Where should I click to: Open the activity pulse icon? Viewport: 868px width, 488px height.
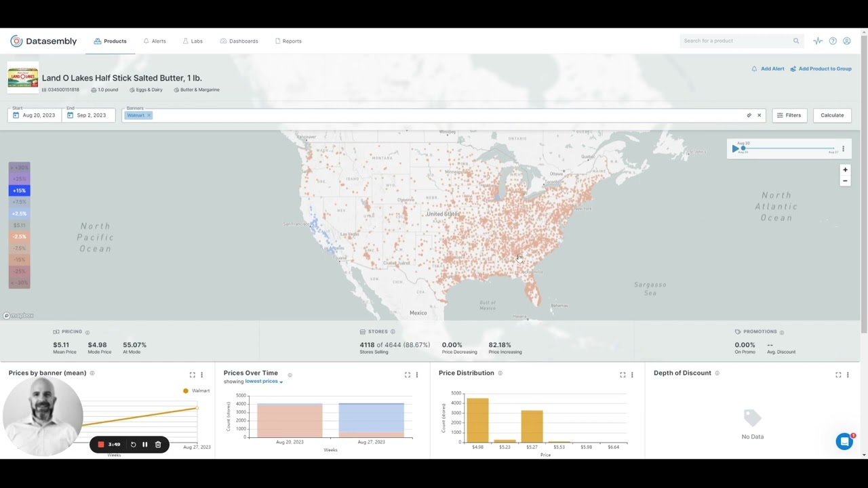click(x=818, y=41)
